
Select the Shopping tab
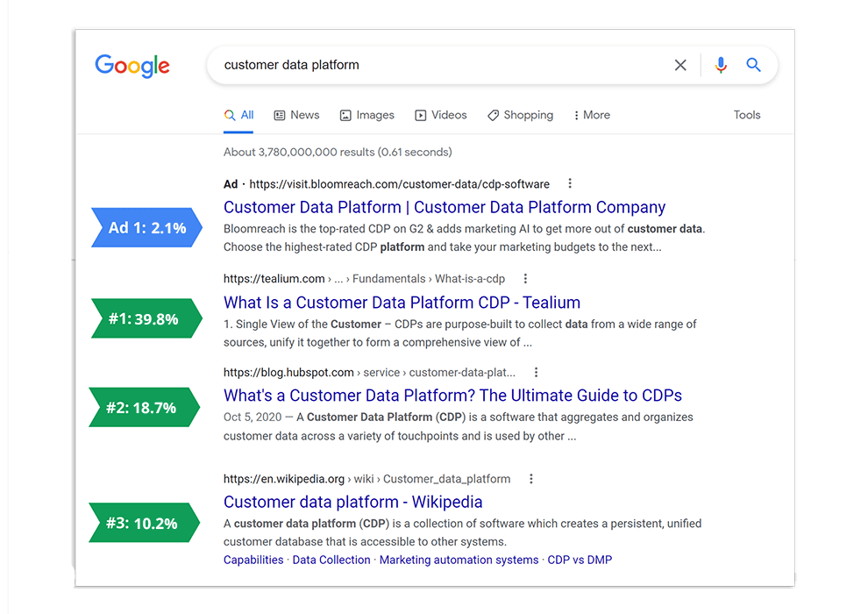(x=521, y=115)
